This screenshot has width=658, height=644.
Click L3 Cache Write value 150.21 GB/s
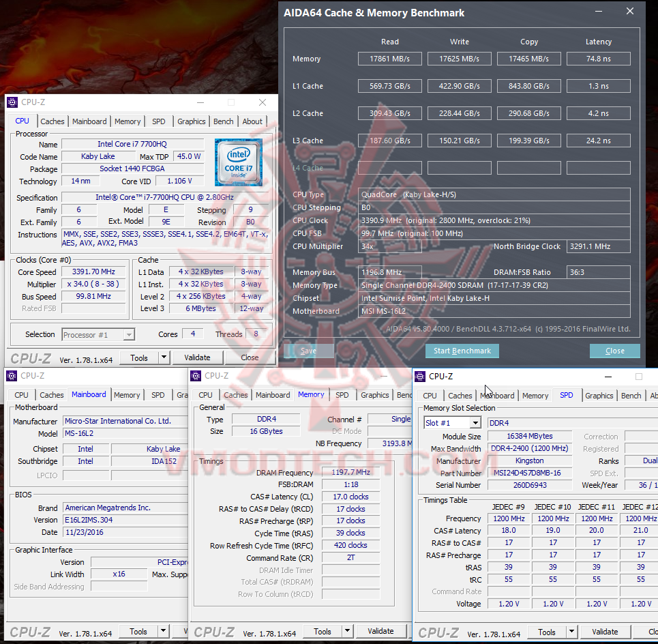click(x=459, y=141)
